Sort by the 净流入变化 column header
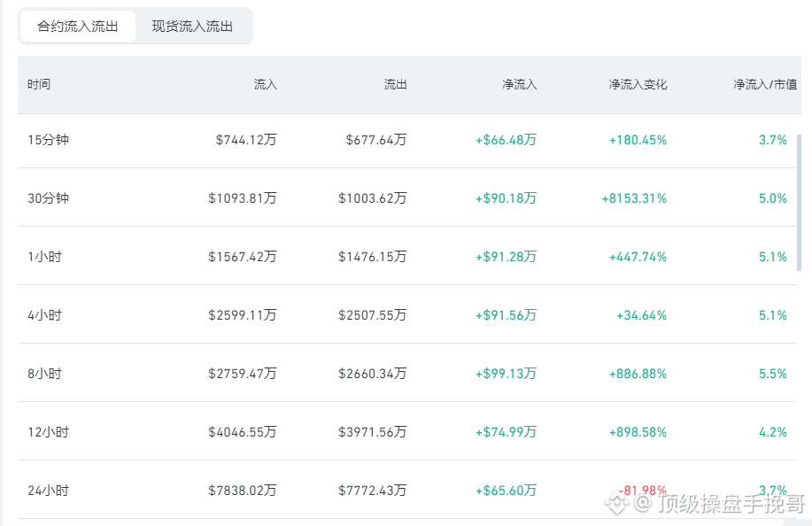 (638, 84)
